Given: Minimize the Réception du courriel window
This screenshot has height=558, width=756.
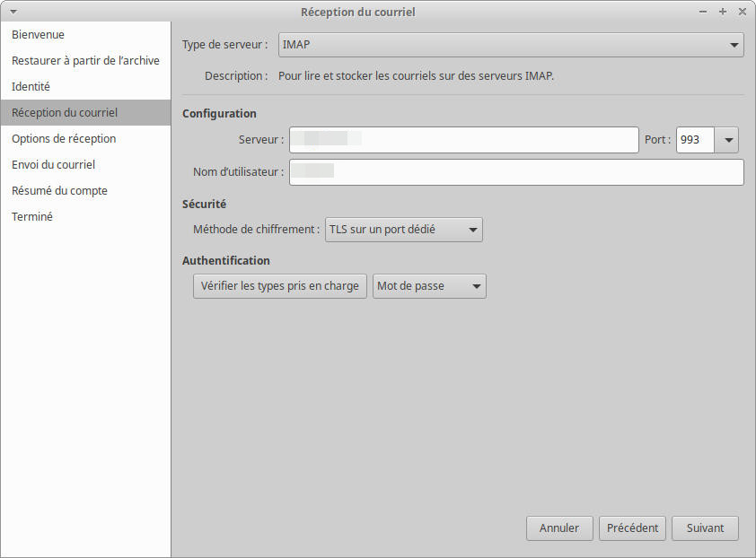Looking at the screenshot, I should (704, 12).
